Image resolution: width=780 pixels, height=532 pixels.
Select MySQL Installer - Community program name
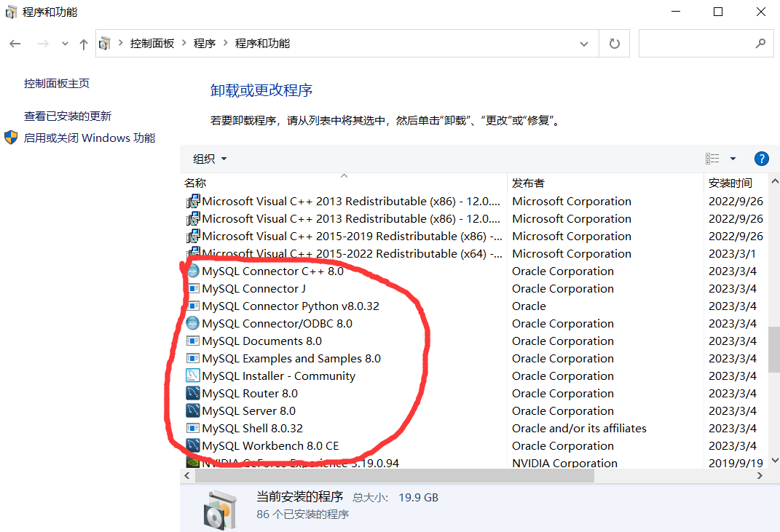(278, 376)
